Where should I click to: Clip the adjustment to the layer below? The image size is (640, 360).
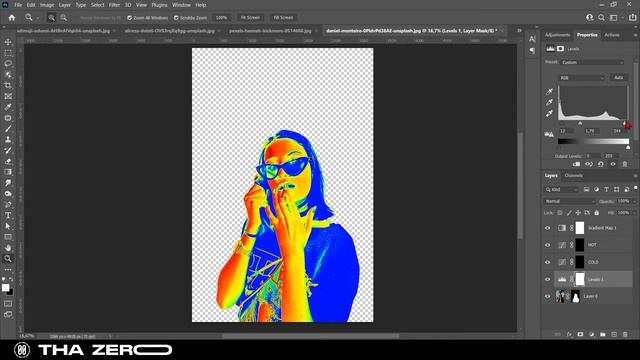pos(576,164)
